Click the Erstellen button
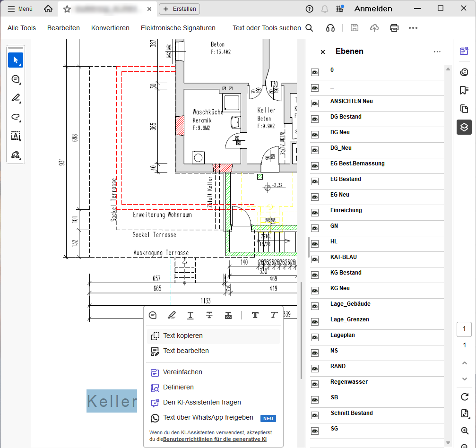This screenshot has height=448, width=476. coord(180,9)
